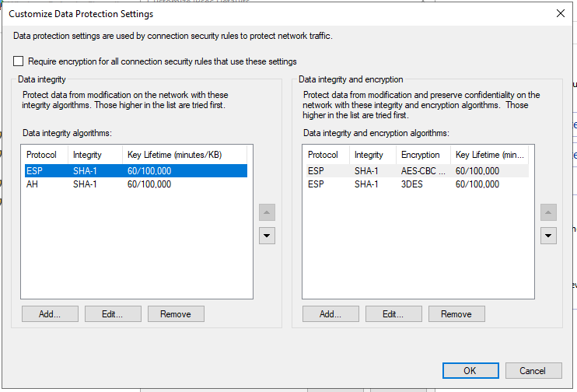Viewport: 577px width, 392px height.
Task: Move integrity algorithm up with arrow button
Action: (x=268, y=212)
